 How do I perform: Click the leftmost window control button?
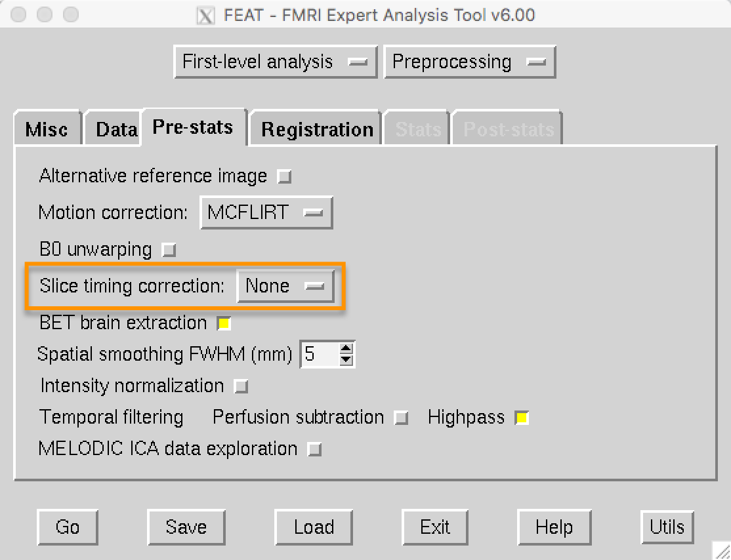pos(18,14)
